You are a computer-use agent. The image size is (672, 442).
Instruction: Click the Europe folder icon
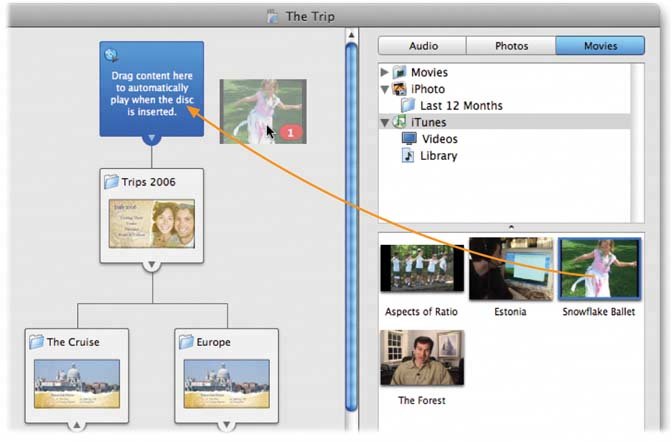(x=186, y=342)
